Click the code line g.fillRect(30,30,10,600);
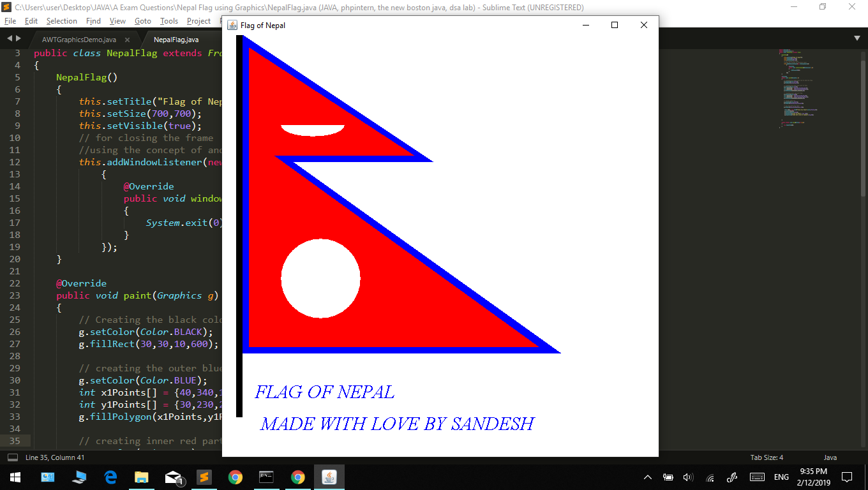868x490 pixels. point(149,344)
